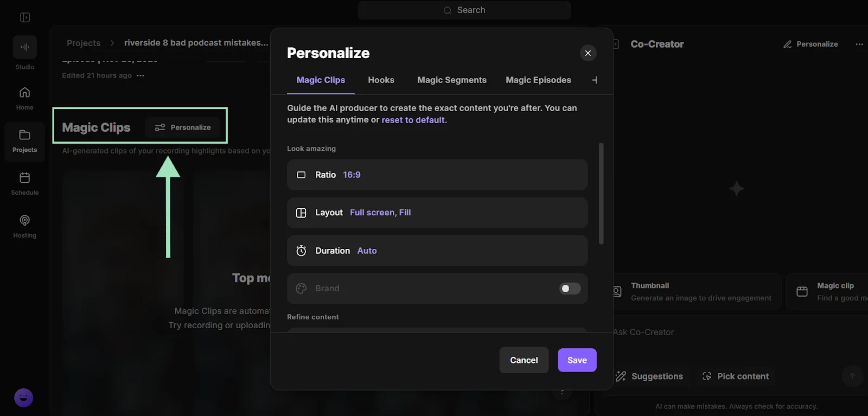Screen dimensions: 868x416
Task: Open the Duration Auto setting
Action: pyautogui.click(x=437, y=251)
